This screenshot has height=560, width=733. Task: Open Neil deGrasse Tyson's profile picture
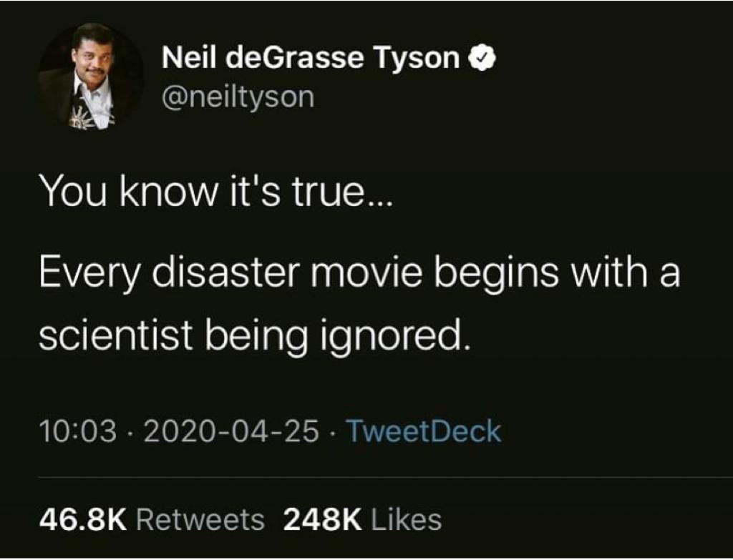[91, 77]
